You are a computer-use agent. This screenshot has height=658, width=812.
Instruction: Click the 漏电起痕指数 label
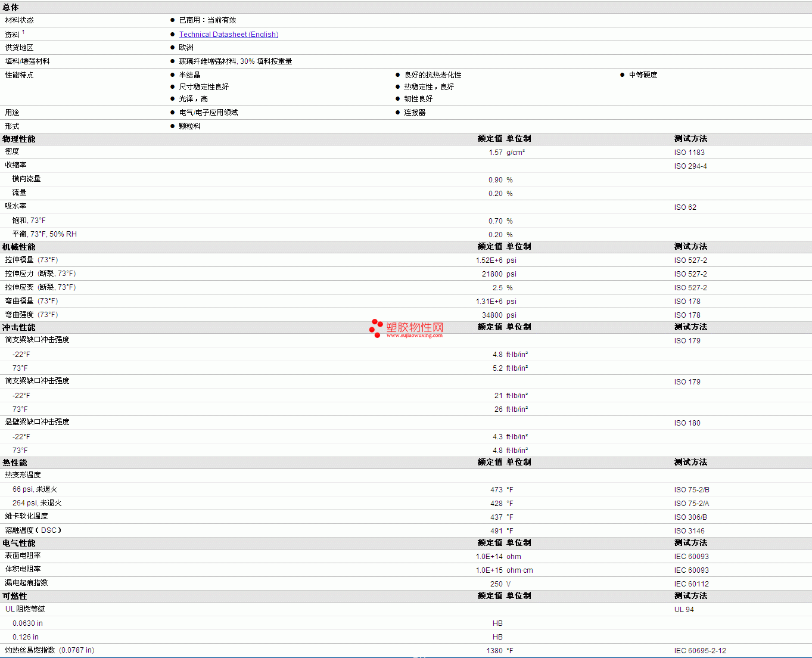27,583
